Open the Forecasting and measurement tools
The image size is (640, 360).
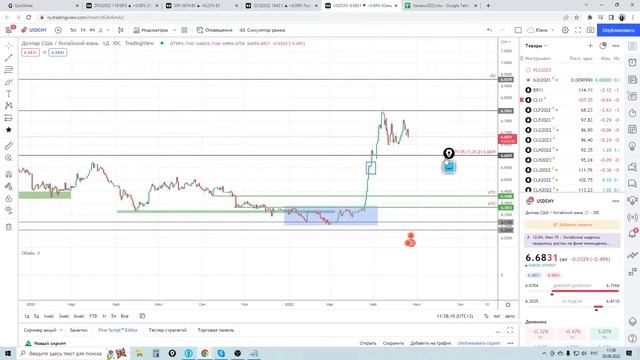click(9, 118)
